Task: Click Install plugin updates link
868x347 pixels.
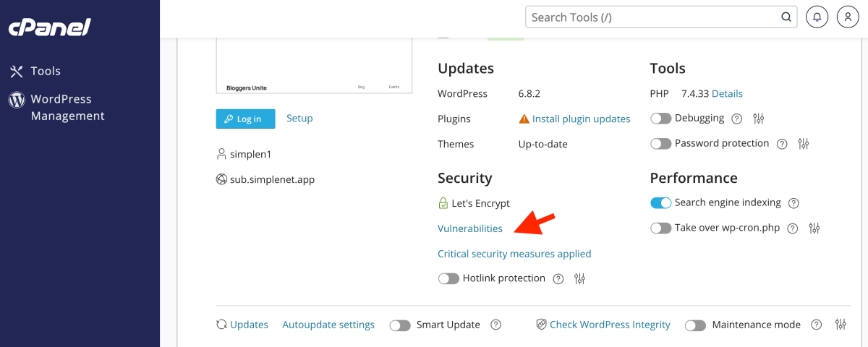Action: [581, 119]
